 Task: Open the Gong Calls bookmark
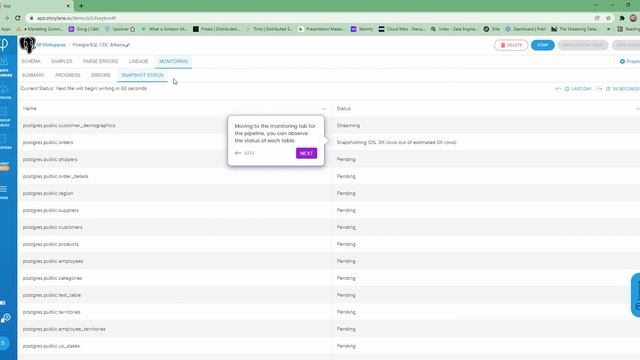(84, 29)
